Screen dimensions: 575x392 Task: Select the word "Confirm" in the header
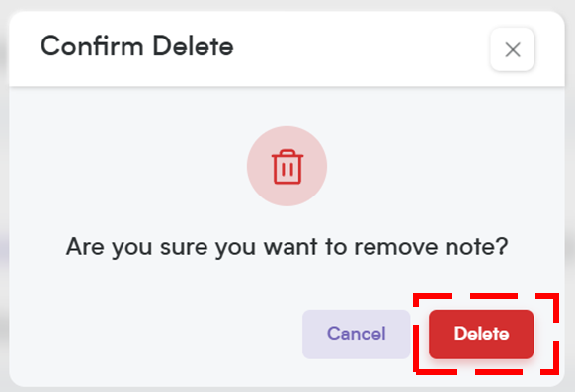(x=92, y=46)
